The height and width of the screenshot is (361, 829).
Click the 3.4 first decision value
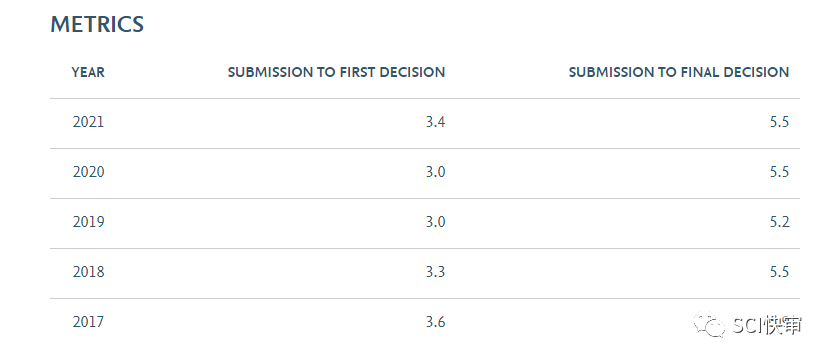tap(436, 122)
